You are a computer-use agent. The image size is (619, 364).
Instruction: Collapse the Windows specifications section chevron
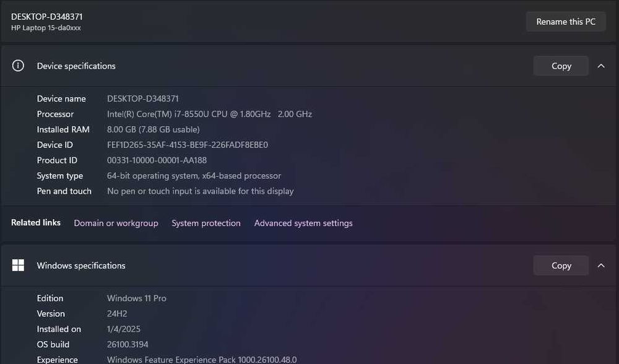[601, 266]
